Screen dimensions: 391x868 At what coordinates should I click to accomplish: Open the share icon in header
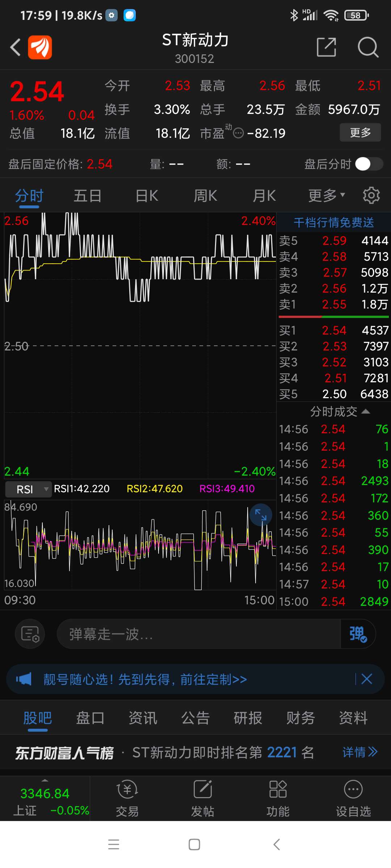327,47
